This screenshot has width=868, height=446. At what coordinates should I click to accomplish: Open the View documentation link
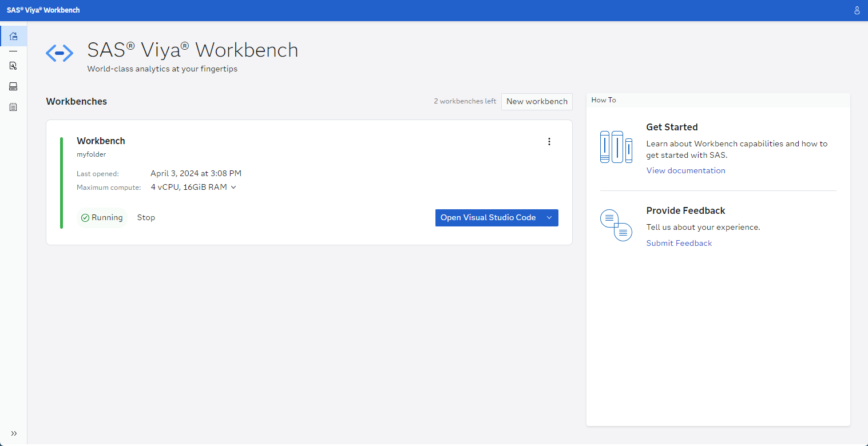point(685,170)
